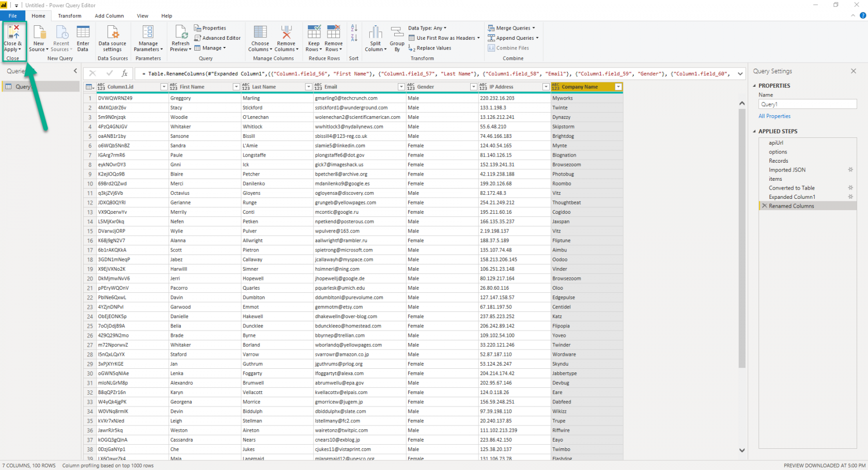Click Combine Files
This screenshot has height=470, width=868.
coord(508,48)
